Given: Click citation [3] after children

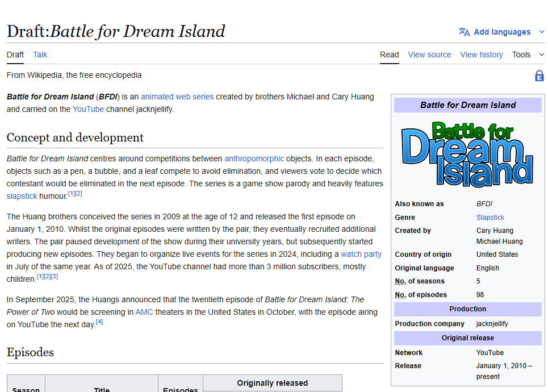Looking at the screenshot, I should [54, 276].
